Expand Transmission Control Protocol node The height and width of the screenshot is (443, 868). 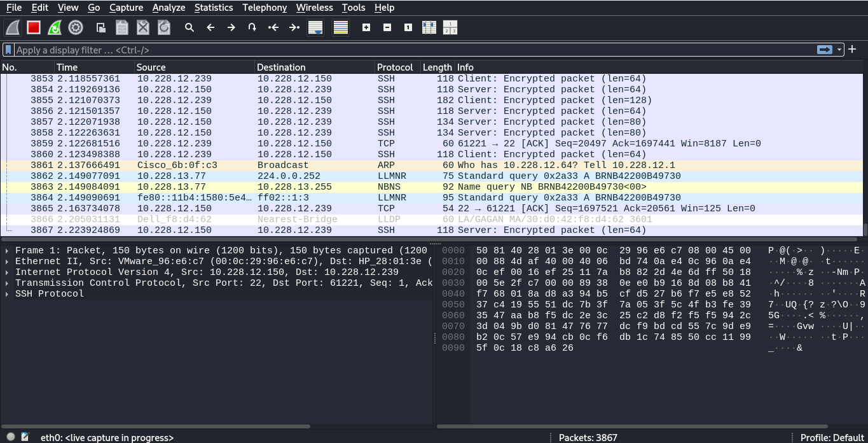(x=7, y=283)
